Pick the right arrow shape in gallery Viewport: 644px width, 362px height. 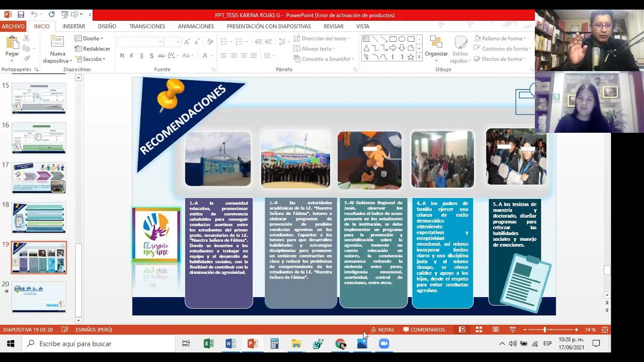(x=393, y=48)
